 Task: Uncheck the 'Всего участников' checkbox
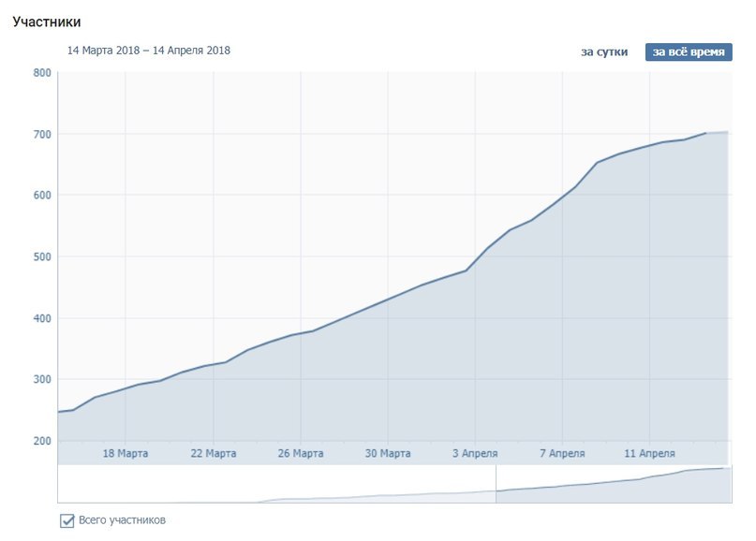click(x=67, y=520)
